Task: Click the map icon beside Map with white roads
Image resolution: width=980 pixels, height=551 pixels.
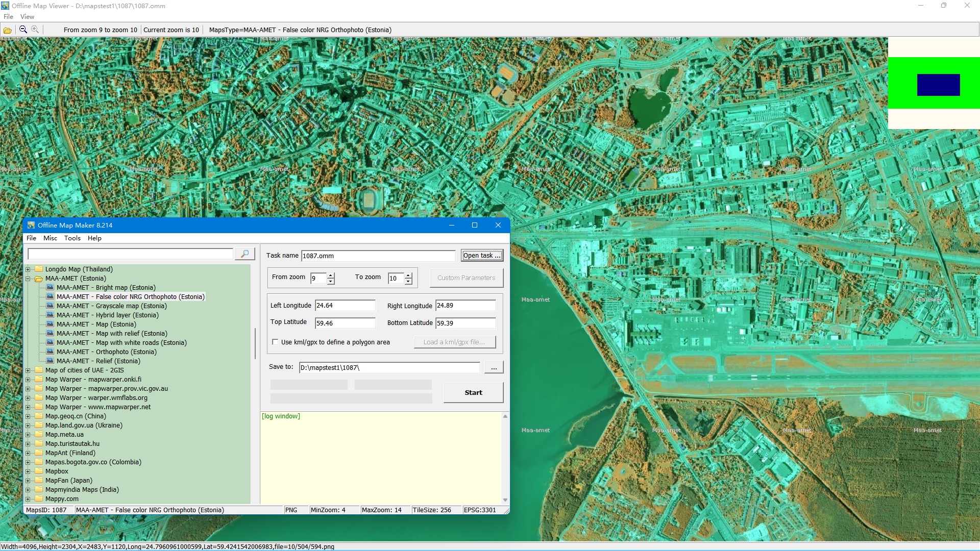Action: 50,342
